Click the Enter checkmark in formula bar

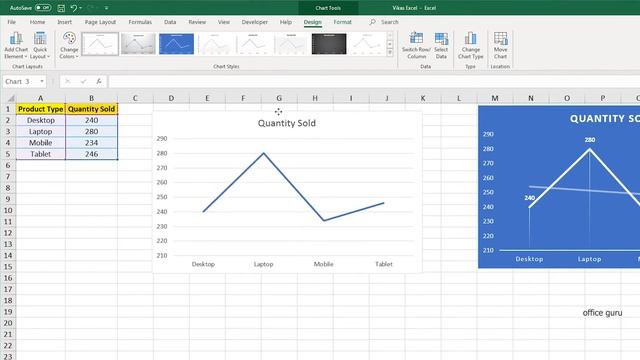[x=83, y=82]
